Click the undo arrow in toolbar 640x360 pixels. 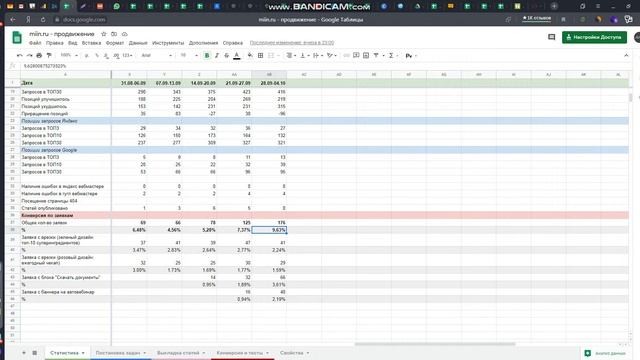[x=19, y=56]
